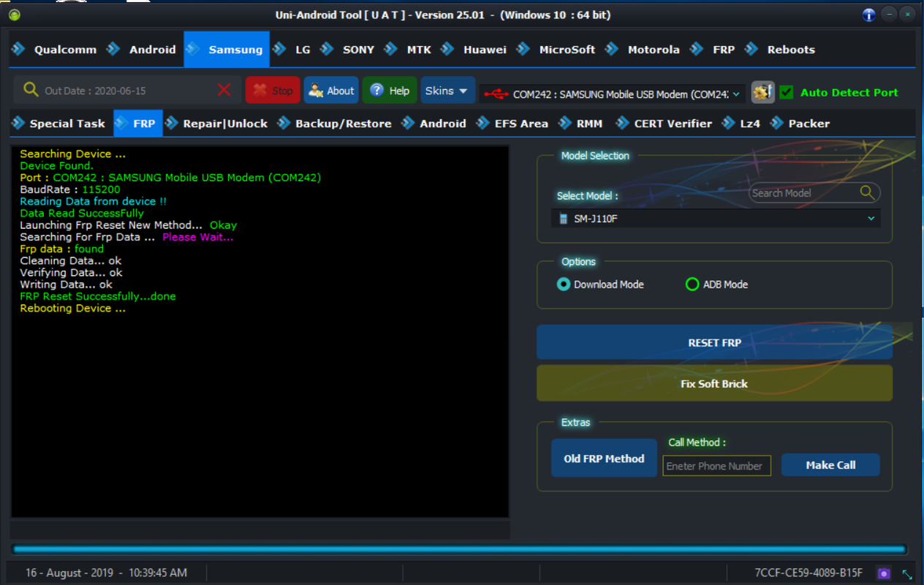Click the 'Rebooting Device ...' log line
Viewport: 924px width, 585px height.
[73, 308]
